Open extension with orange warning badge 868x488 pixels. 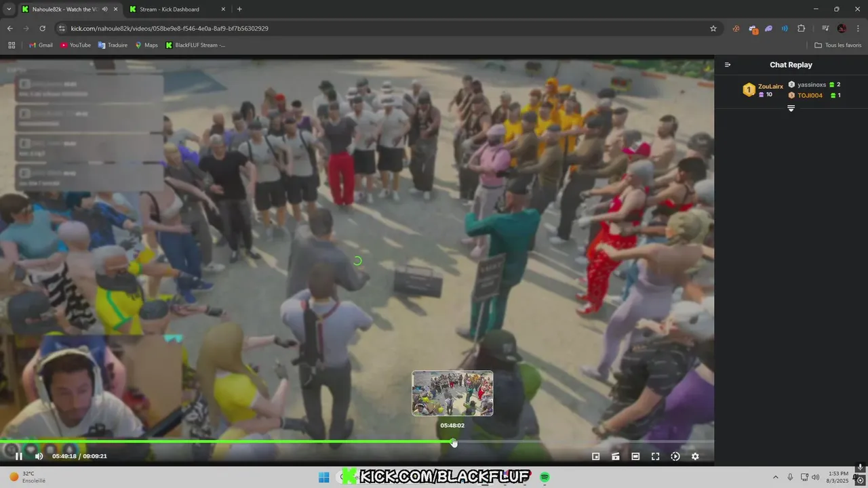coord(753,28)
